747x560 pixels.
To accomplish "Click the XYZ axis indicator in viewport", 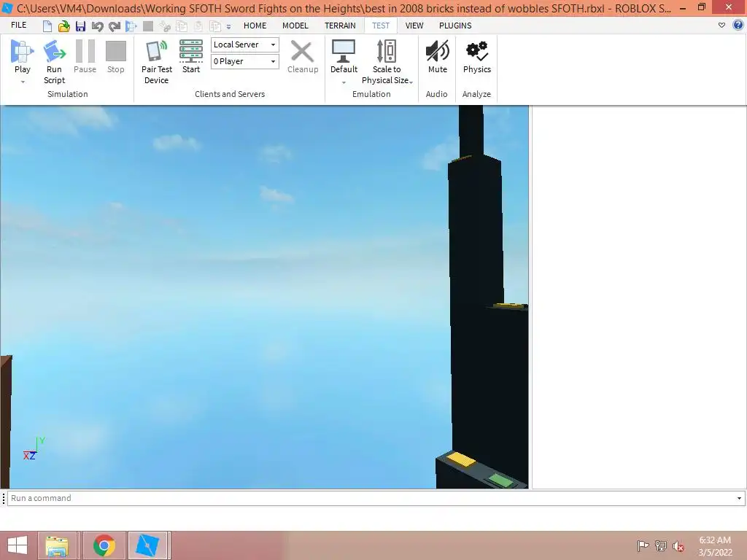I will pos(34,449).
